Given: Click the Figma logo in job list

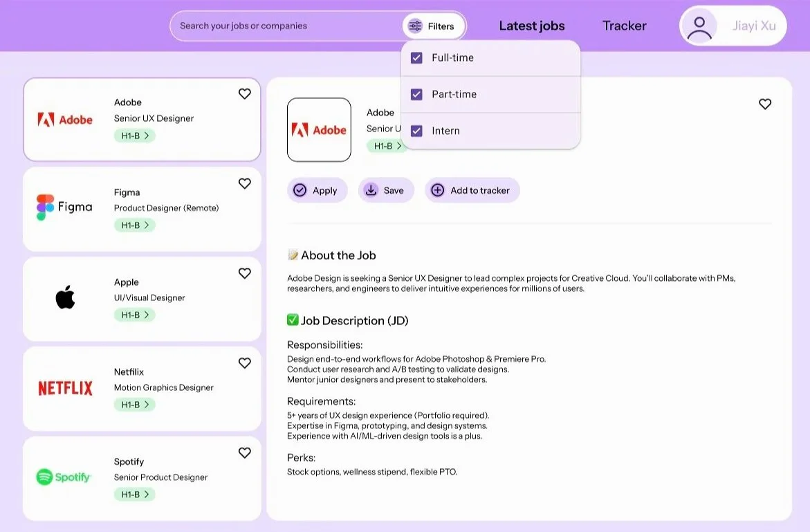Looking at the screenshot, I should [64, 207].
